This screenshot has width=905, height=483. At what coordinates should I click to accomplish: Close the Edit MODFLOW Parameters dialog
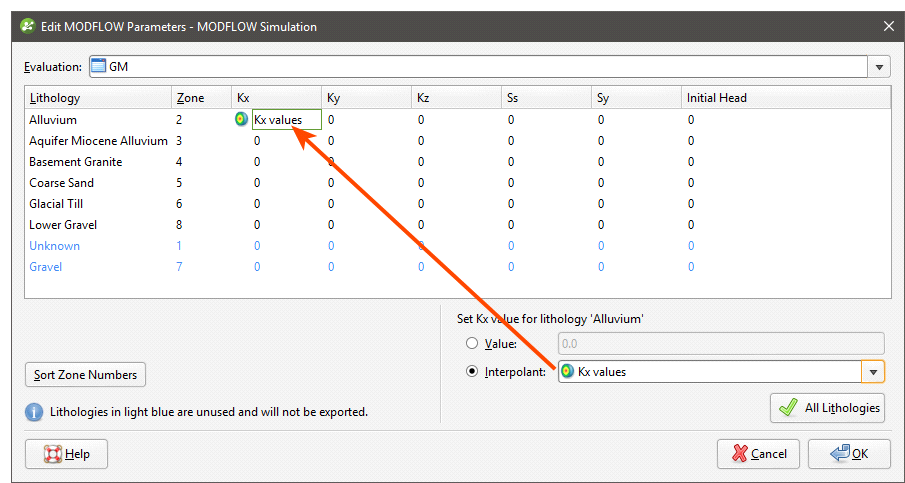(888, 26)
